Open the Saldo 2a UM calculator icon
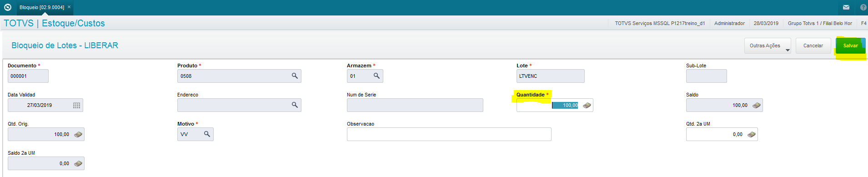Viewport: 868px width, 177px height. [x=78, y=163]
